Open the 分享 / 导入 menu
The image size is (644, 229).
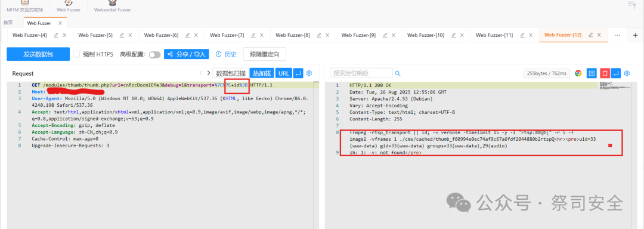(187, 54)
